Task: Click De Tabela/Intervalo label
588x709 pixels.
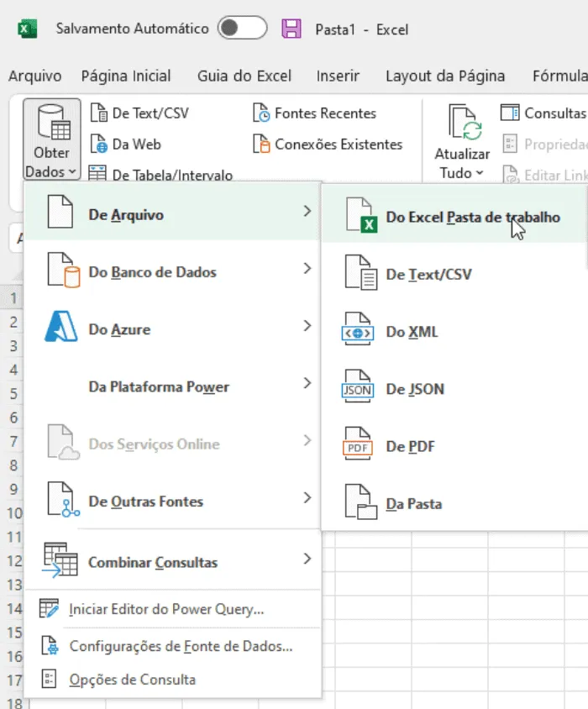Action: click(172, 175)
